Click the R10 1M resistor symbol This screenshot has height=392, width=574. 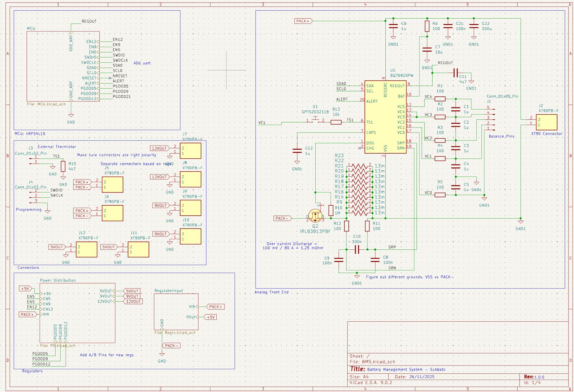coord(331,210)
